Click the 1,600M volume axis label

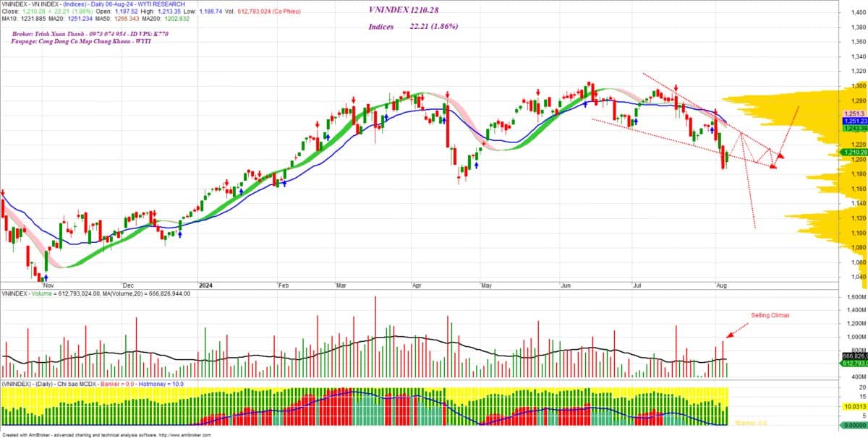(x=855, y=296)
